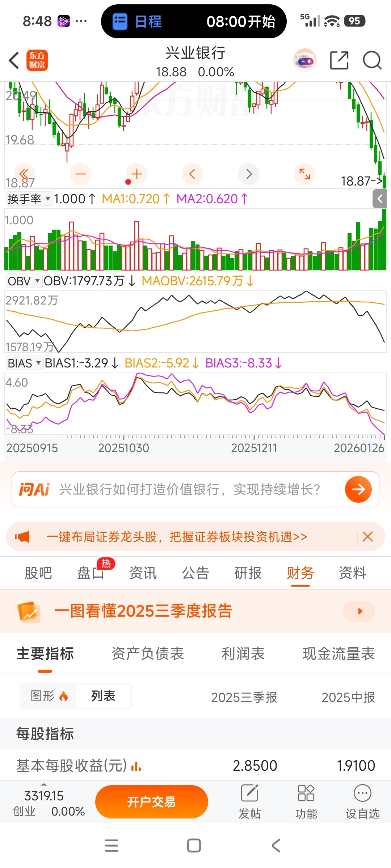
Task: Tap the 开户交易 button
Action: 151,802
